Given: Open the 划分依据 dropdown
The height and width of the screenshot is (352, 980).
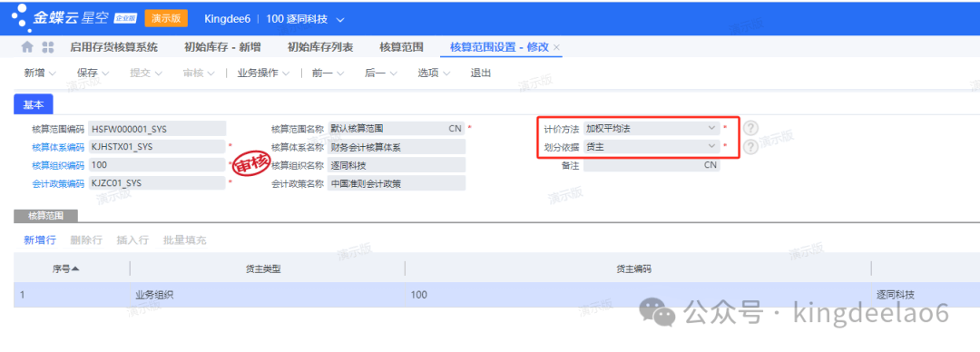Looking at the screenshot, I should (711, 146).
